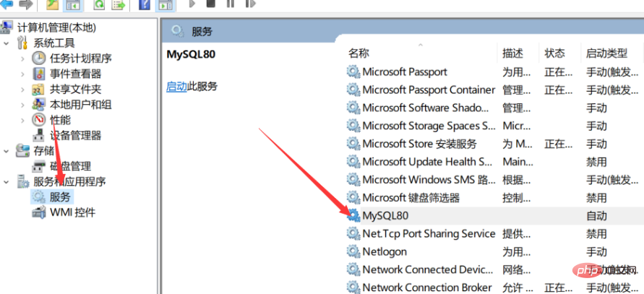644x294 pixels.
Task: Click the 共享文件夹 icon in tree
Action: point(38,89)
